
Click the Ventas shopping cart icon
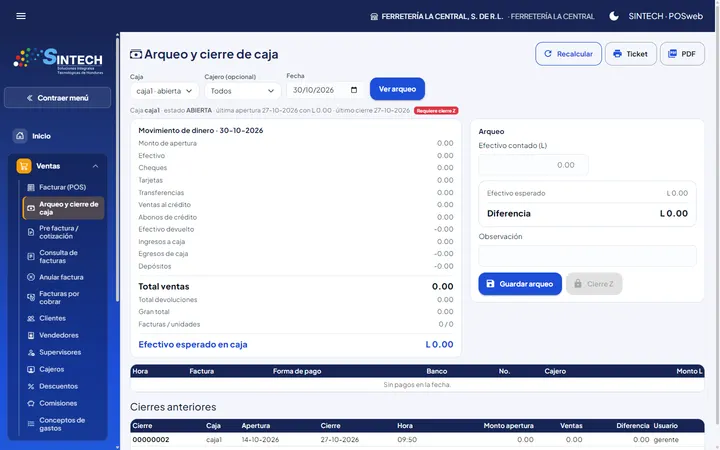24,166
